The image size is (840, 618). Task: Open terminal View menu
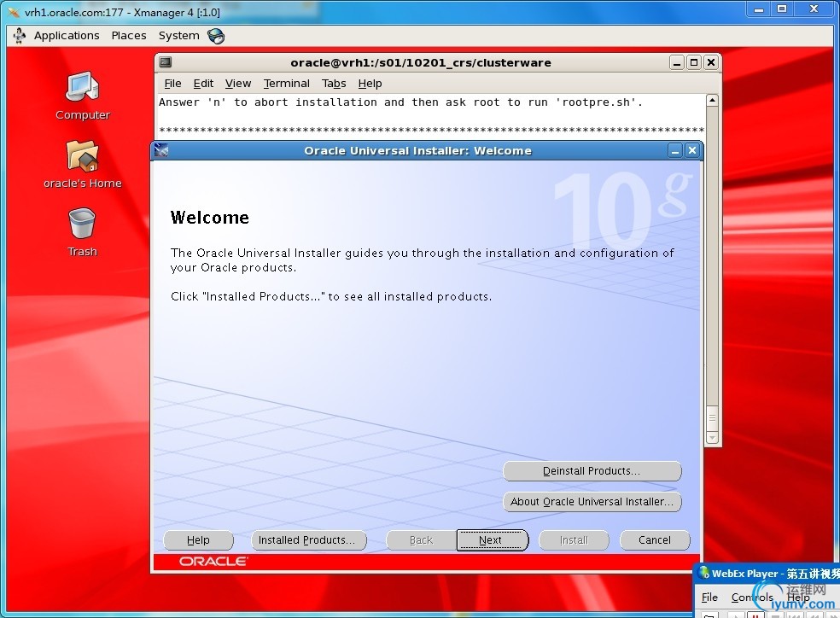(238, 84)
